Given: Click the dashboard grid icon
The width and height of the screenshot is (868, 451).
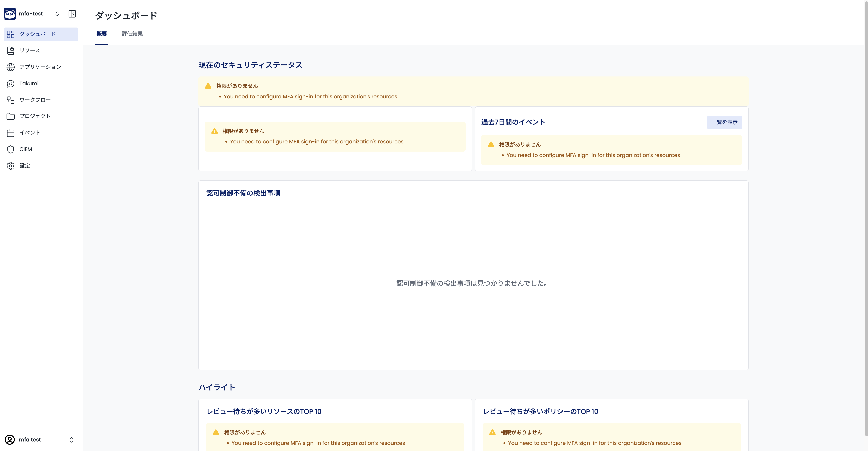Looking at the screenshot, I should (x=11, y=34).
